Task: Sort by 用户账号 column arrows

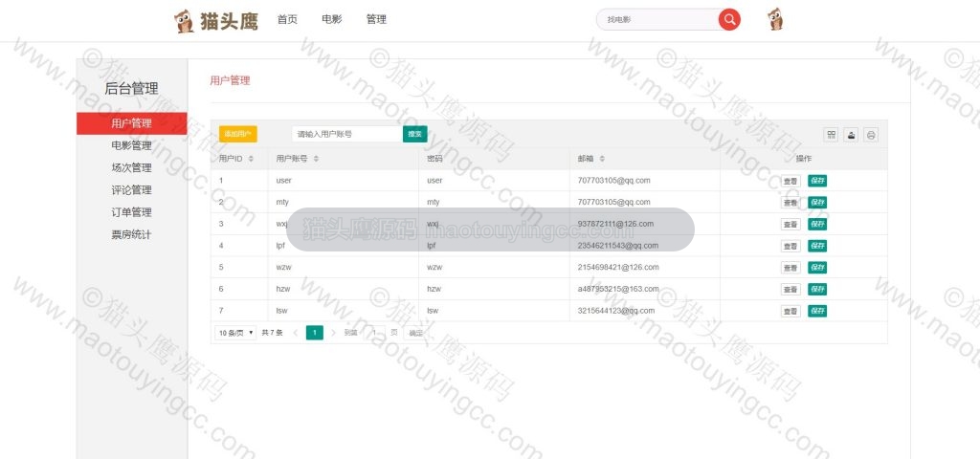Action: pos(316,160)
